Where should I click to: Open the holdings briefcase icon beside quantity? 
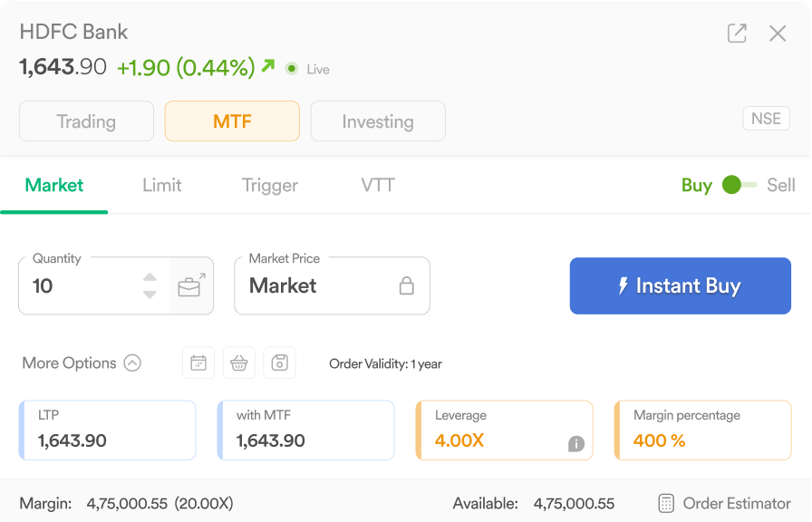click(191, 285)
